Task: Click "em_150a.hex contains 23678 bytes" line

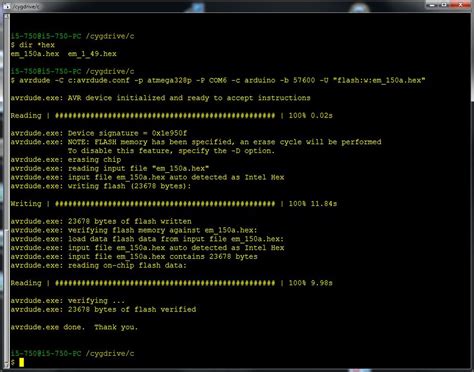Action: pos(134,257)
